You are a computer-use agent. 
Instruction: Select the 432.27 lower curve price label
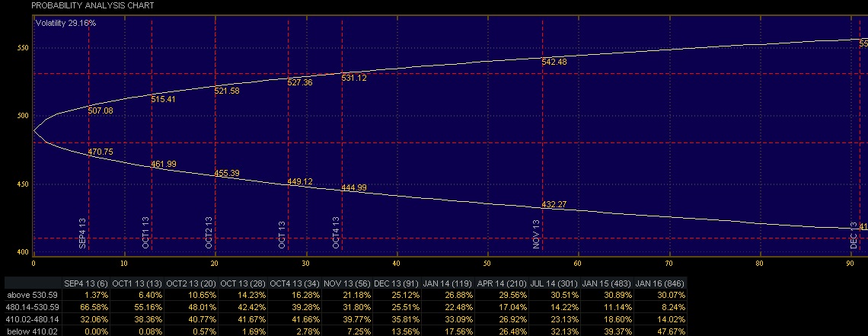click(x=554, y=205)
